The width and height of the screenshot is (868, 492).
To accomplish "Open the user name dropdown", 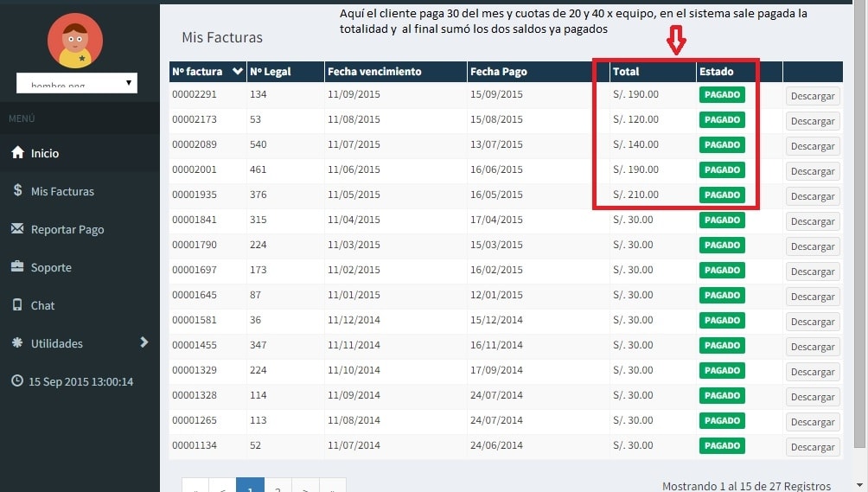I will [x=77, y=83].
